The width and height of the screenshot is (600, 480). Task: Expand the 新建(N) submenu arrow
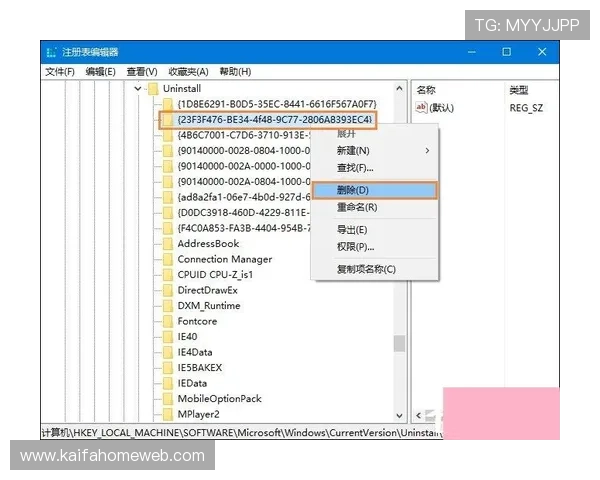click(427, 150)
